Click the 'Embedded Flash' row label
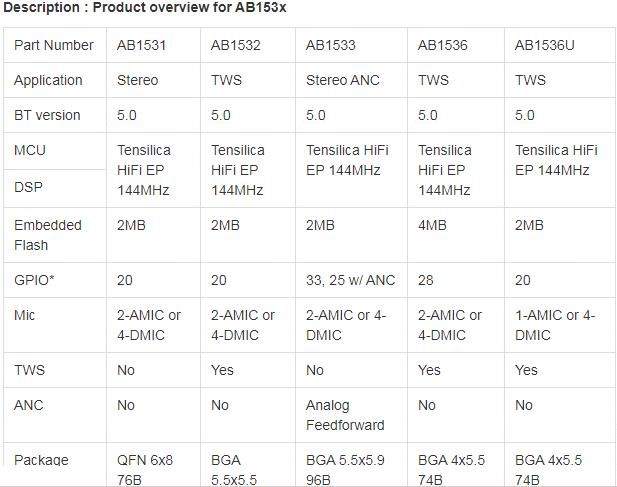Viewport: 617px width, 487px height. [48, 235]
